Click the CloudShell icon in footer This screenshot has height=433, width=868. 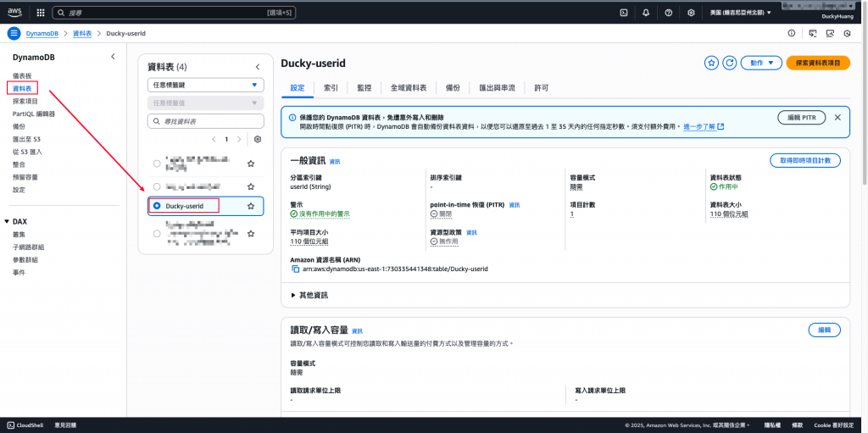(10, 425)
